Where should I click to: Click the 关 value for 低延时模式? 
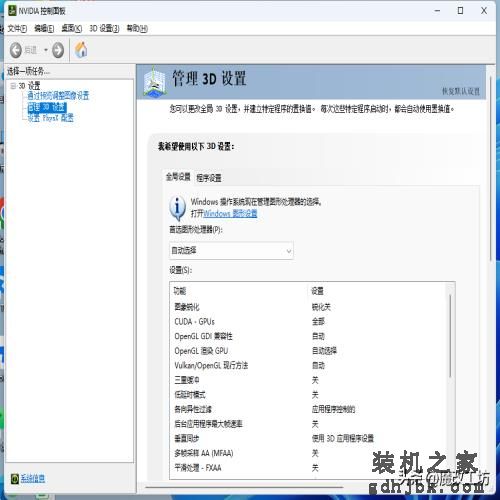[315, 395]
